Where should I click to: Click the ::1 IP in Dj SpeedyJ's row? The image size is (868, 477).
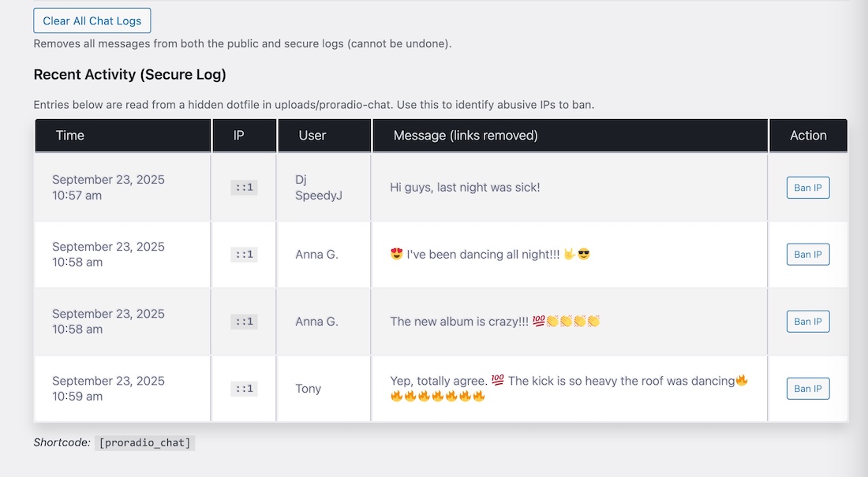pos(244,188)
